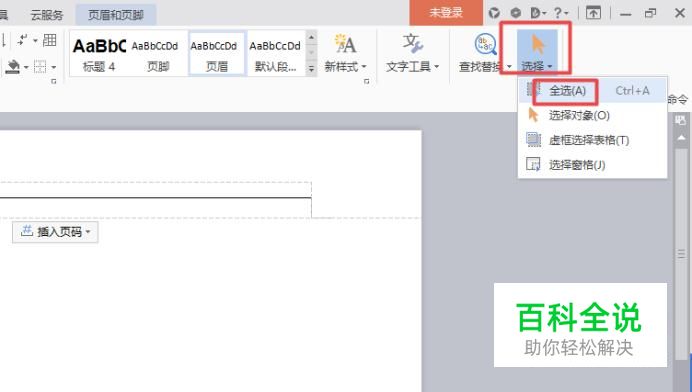
Task: Choose 选择对象(O) from the menu
Action: pyautogui.click(x=592, y=115)
